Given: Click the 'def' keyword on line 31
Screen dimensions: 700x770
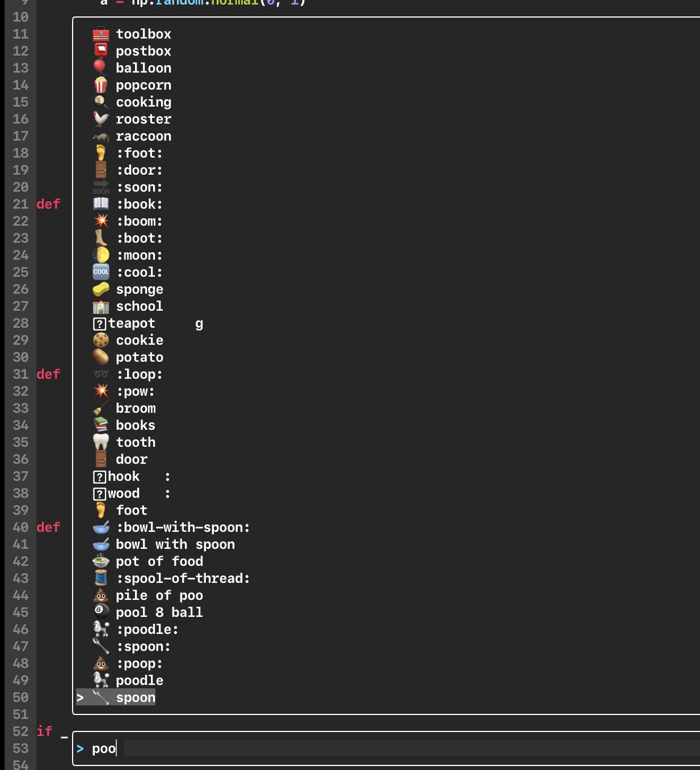Looking at the screenshot, I should (x=48, y=374).
